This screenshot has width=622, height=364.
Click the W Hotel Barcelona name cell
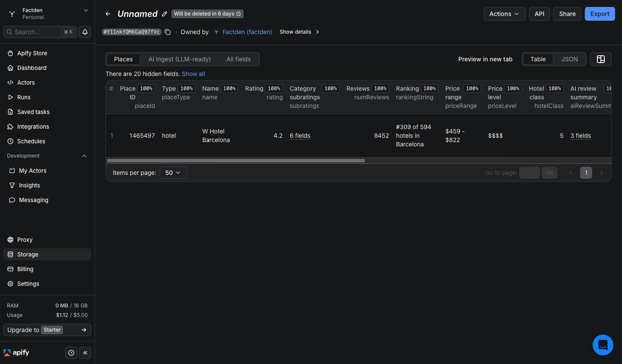pos(216,136)
